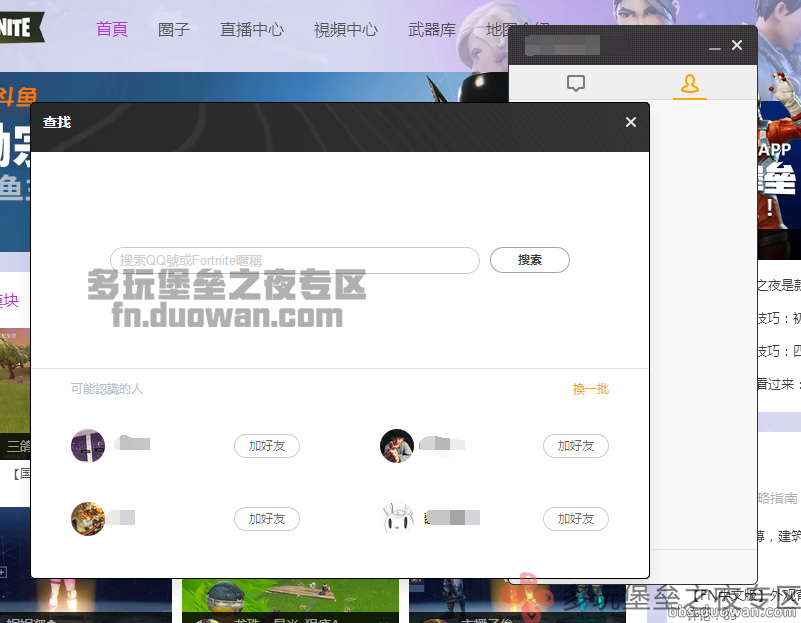Add the white cartoon avatar user as friend
This screenshot has width=801, height=623.
(576, 519)
